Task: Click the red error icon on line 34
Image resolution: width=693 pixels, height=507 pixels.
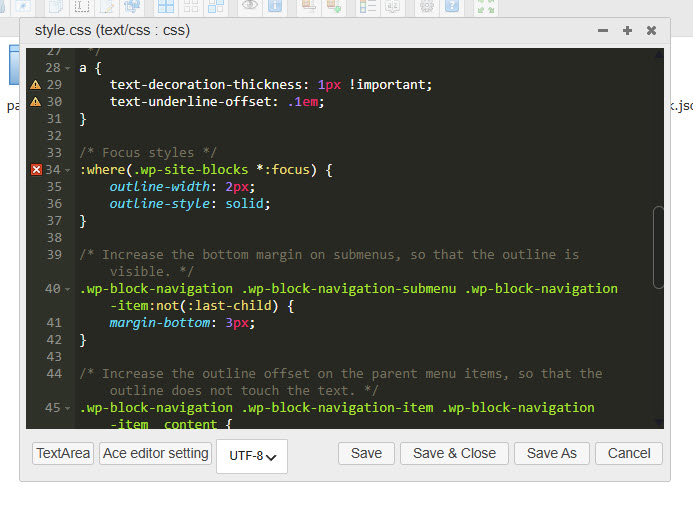Action: coord(37,170)
